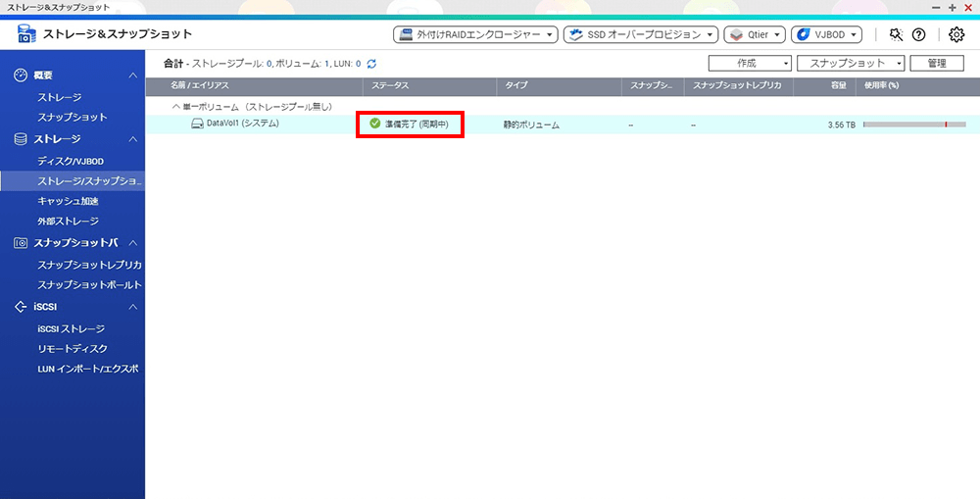The image size is (980, 499).
Task: Open the スナップショット dropdown button
Action: 851,63
